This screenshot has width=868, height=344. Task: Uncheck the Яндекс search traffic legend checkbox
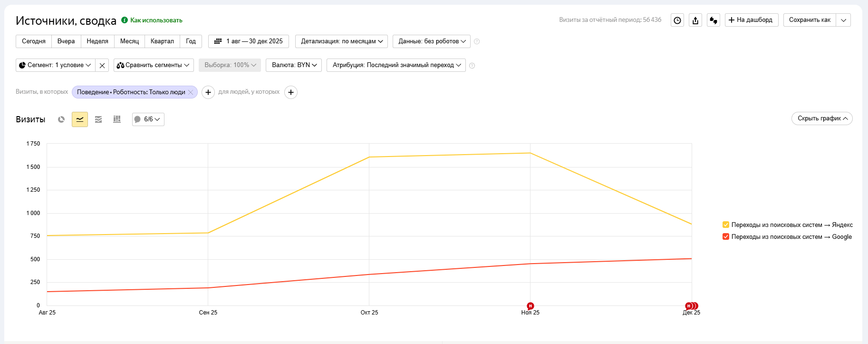point(726,225)
